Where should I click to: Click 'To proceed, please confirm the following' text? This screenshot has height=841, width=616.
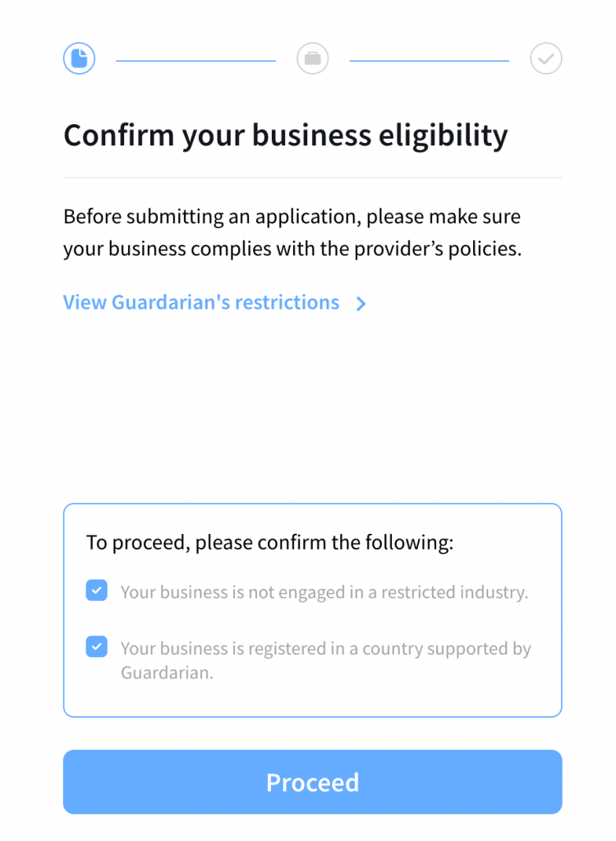point(270,542)
